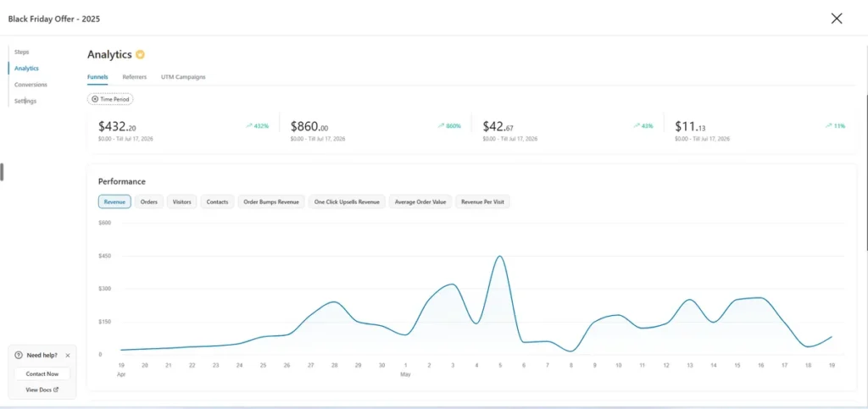Click the Need help? label
The height and width of the screenshot is (409, 868).
pyautogui.click(x=42, y=356)
